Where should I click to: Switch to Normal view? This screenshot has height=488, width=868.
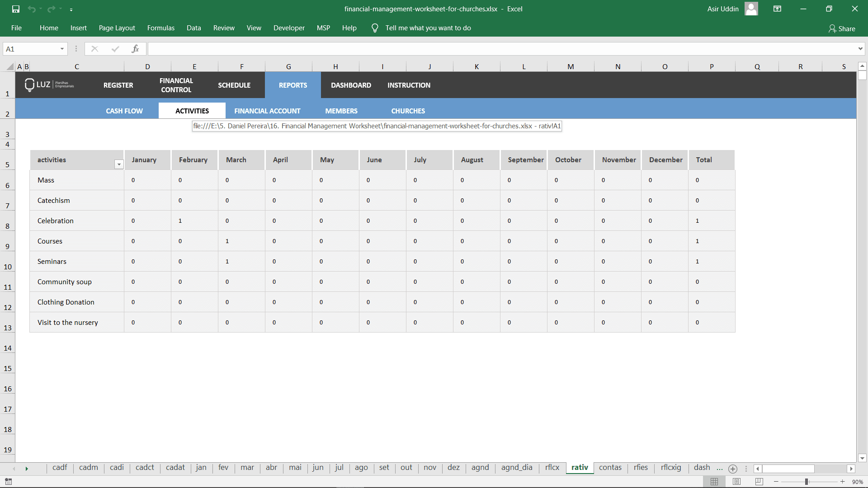(714, 482)
